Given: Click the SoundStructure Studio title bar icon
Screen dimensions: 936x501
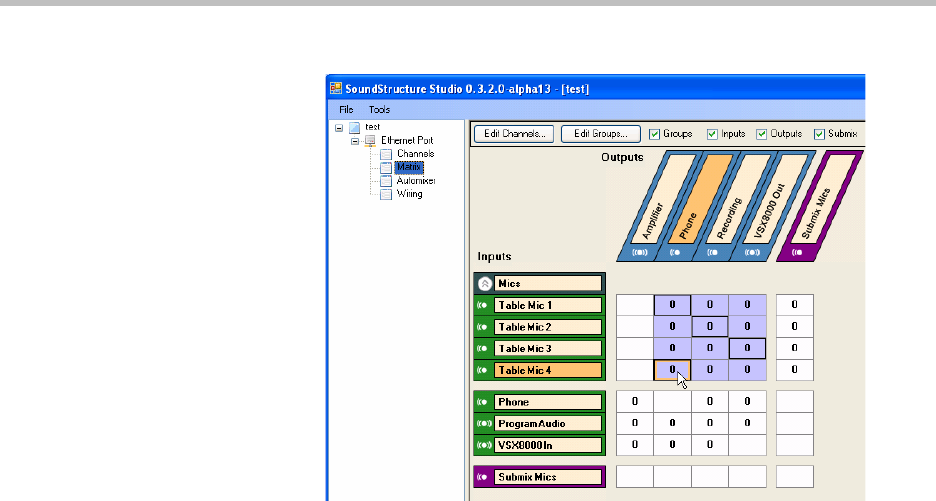Looking at the screenshot, I should 337,88.
